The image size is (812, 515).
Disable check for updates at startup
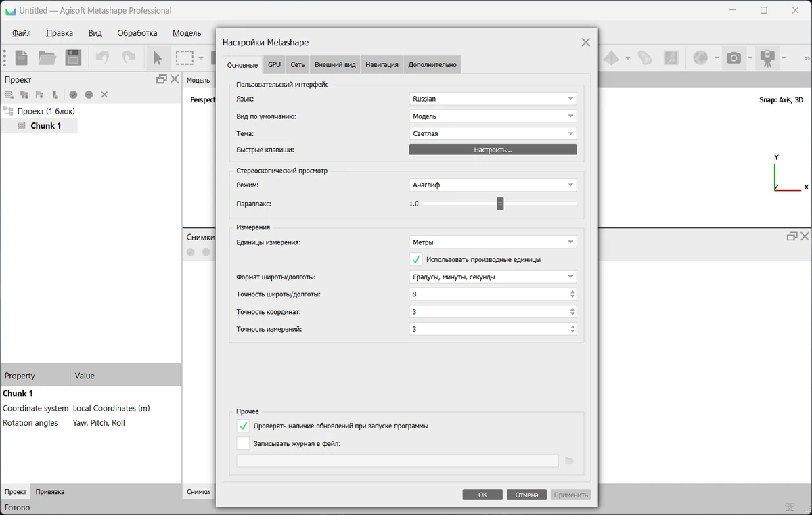pos(243,426)
